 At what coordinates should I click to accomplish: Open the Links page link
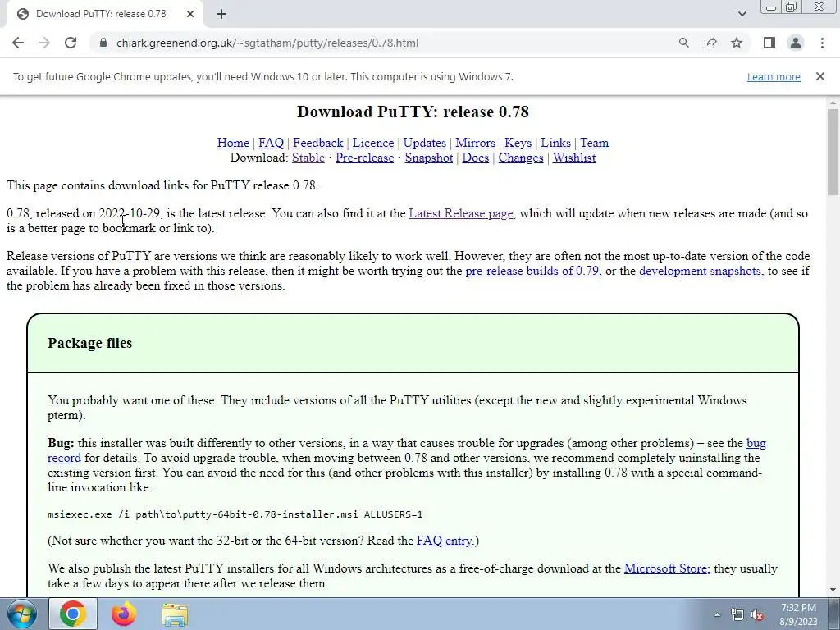555,143
